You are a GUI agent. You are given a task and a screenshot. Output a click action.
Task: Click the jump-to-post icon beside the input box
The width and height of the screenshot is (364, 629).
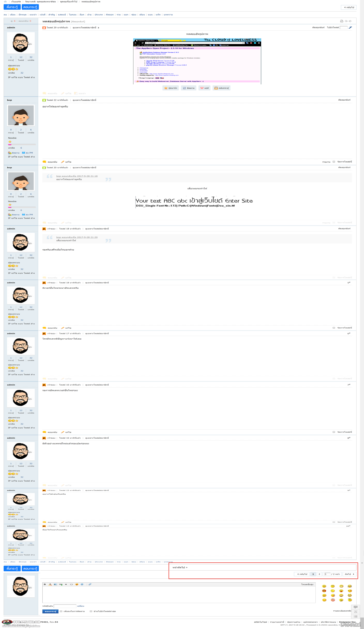350,28
